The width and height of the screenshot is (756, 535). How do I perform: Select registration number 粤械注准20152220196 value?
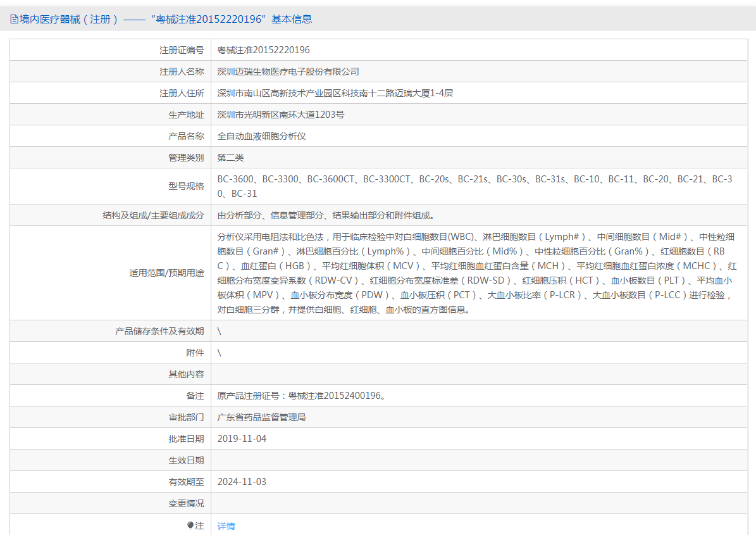point(263,50)
